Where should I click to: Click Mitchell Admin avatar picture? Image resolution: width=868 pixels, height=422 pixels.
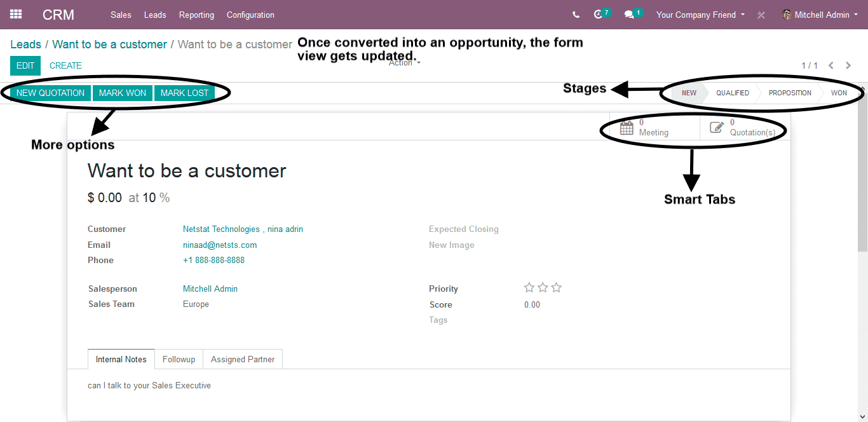pyautogui.click(x=787, y=14)
